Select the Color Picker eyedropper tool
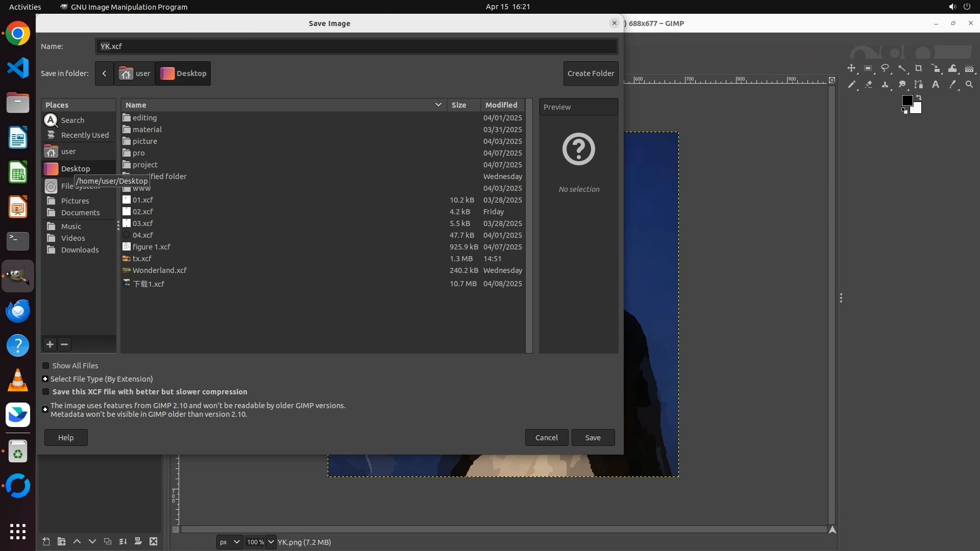The width and height of the screenshot is (980, 551). [x=952, y=85]
